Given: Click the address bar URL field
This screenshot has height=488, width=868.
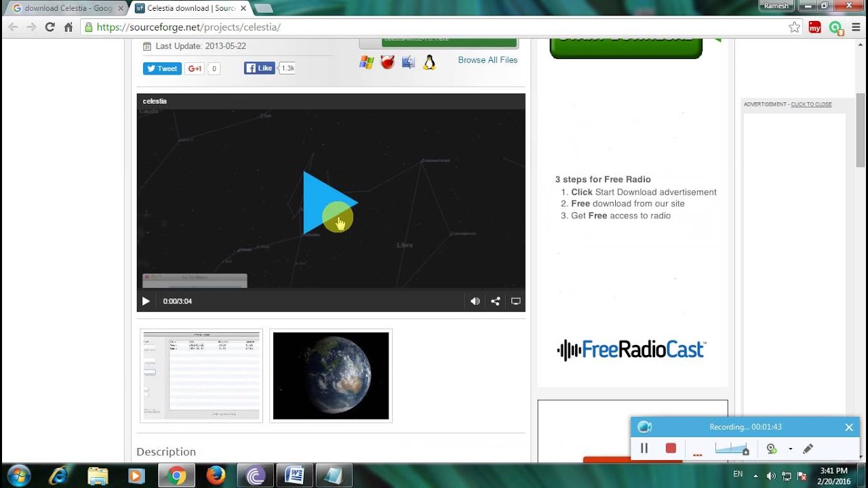Looking at the screenshot, I should pyautogui.click(x=441, y=27).
